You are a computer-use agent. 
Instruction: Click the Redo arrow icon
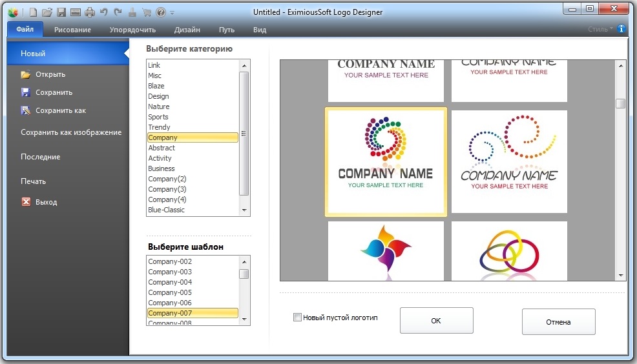118,12
